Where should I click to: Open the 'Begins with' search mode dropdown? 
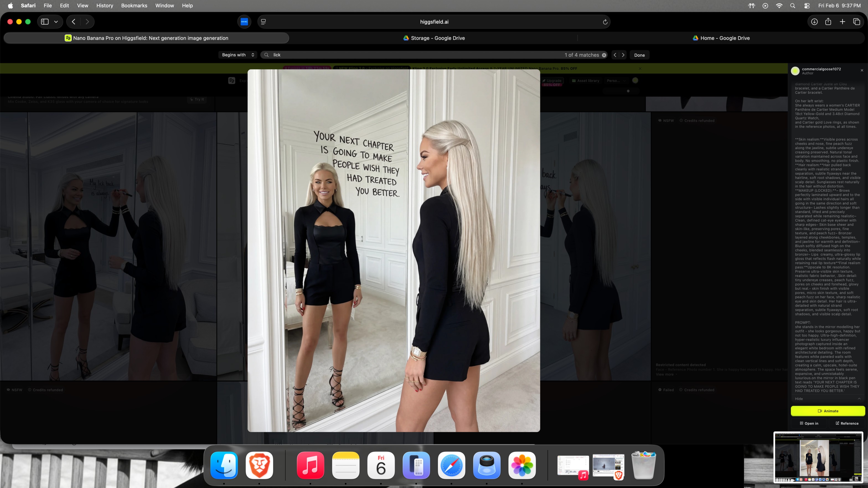click(x=238, y=55)
